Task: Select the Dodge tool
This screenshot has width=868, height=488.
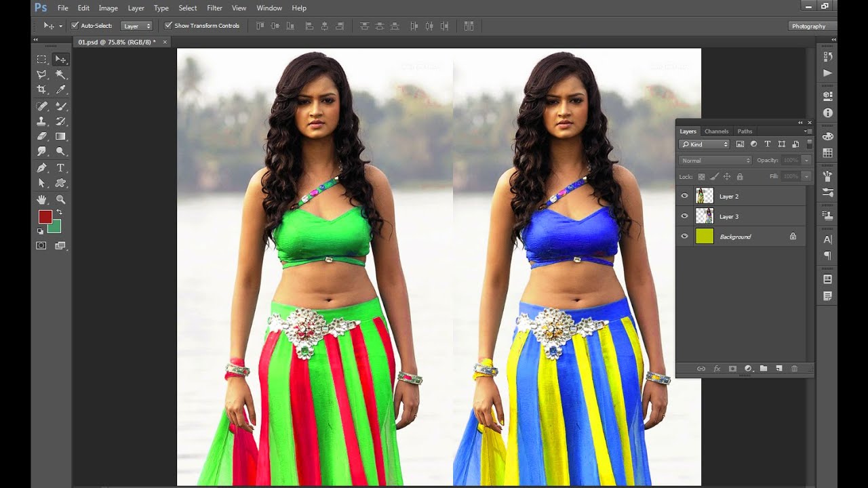Action: 60,151
